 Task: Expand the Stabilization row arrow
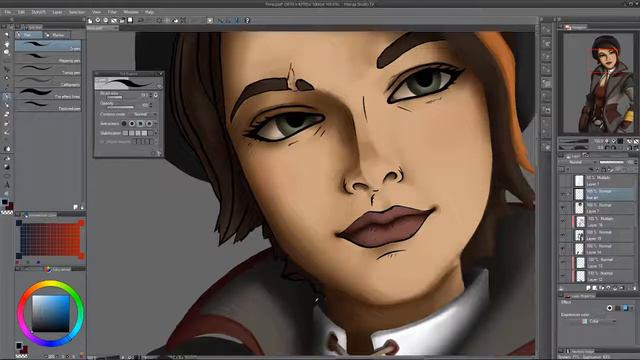pyautogui.click(x=157, y=133)
